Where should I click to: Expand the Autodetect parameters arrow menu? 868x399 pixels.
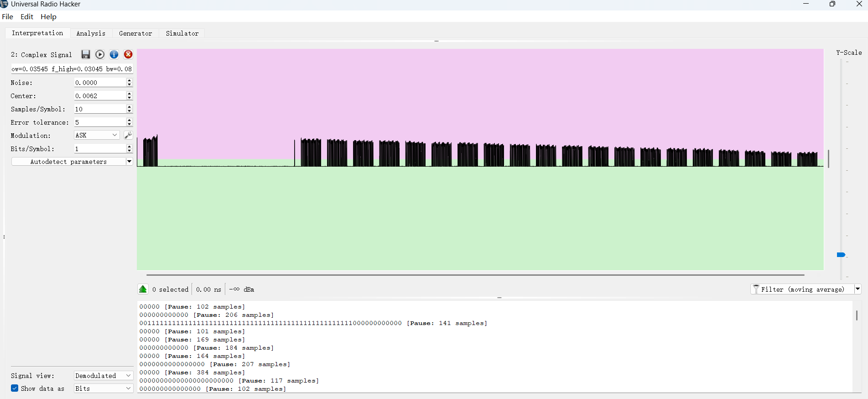129,162
